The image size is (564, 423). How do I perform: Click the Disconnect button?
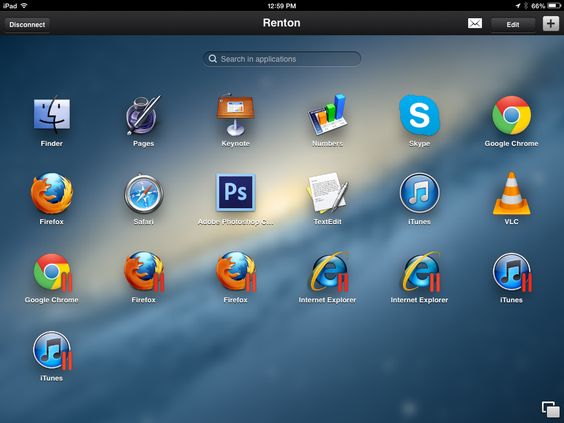[27, 24]
